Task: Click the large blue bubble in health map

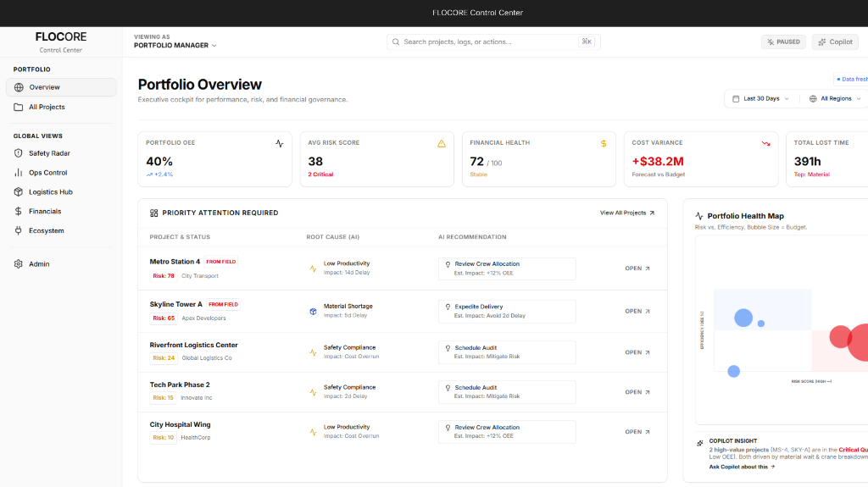Action: pos(743,318)
